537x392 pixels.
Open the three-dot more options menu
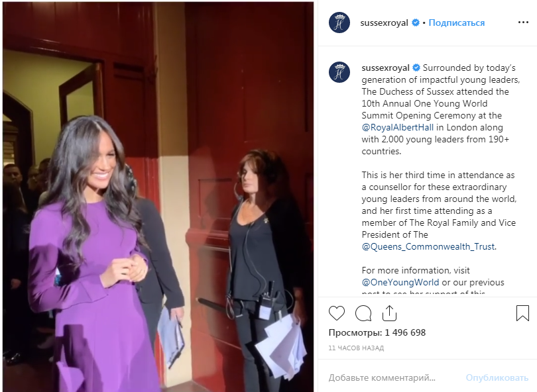(x=523, y=23)
